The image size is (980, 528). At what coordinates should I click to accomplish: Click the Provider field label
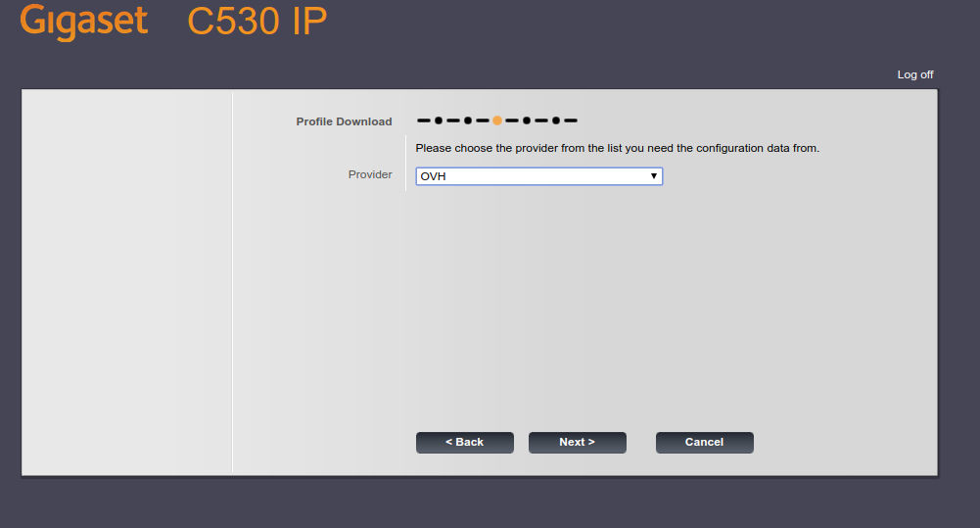(x=370, y=175)
